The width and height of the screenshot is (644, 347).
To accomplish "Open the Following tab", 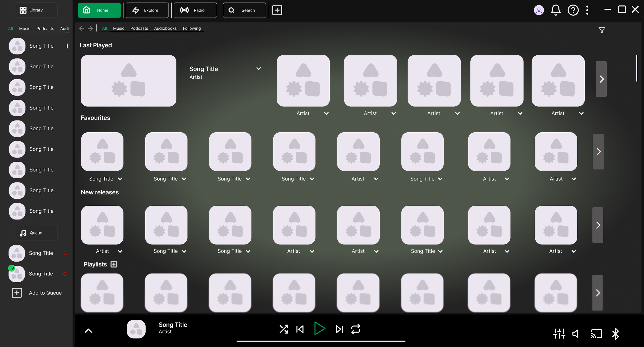I will click(192, 28).
